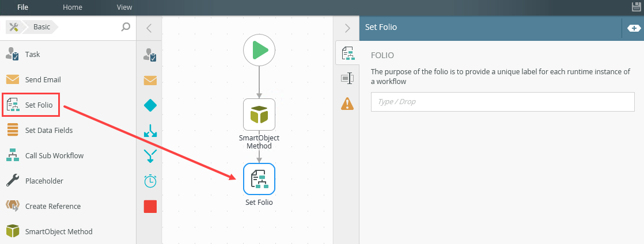Select the Set Folio step on canvas

[x=259, y=179]
